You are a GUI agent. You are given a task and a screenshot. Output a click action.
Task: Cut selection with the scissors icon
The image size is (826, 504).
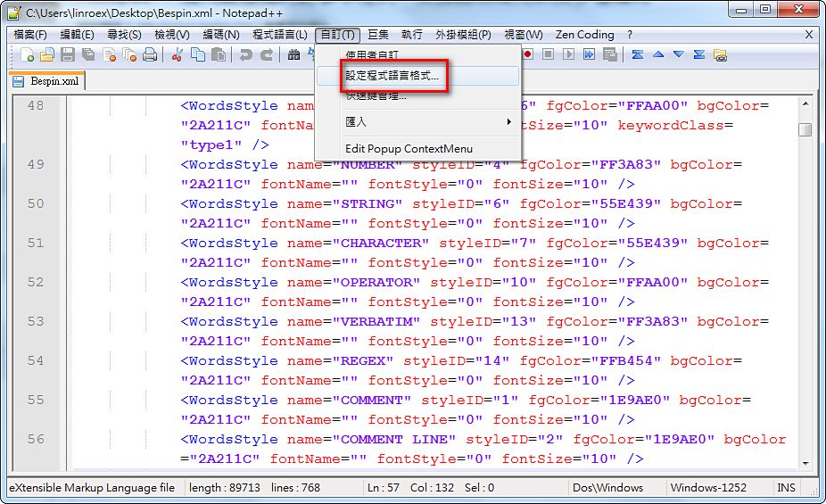click(x=177, y=54)
